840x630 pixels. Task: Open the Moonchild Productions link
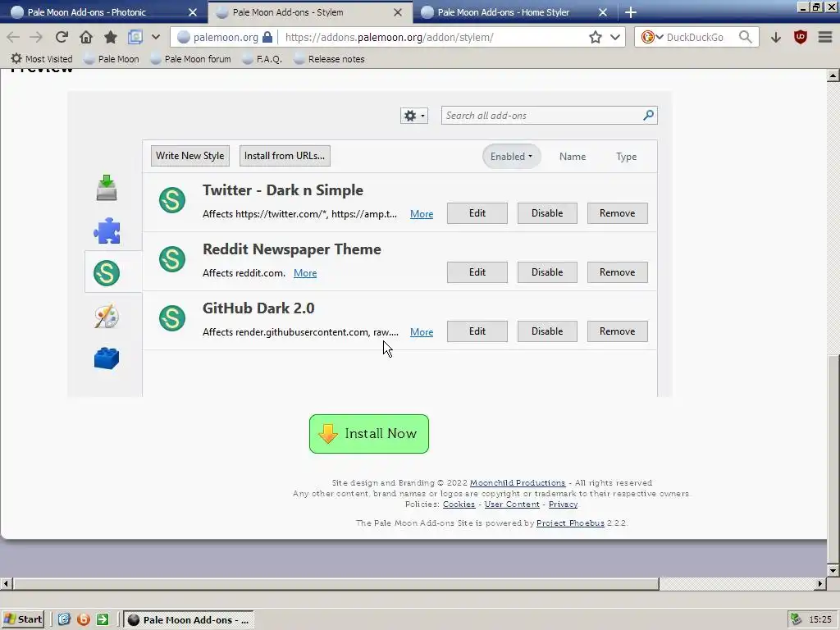[x=518, y=482]
